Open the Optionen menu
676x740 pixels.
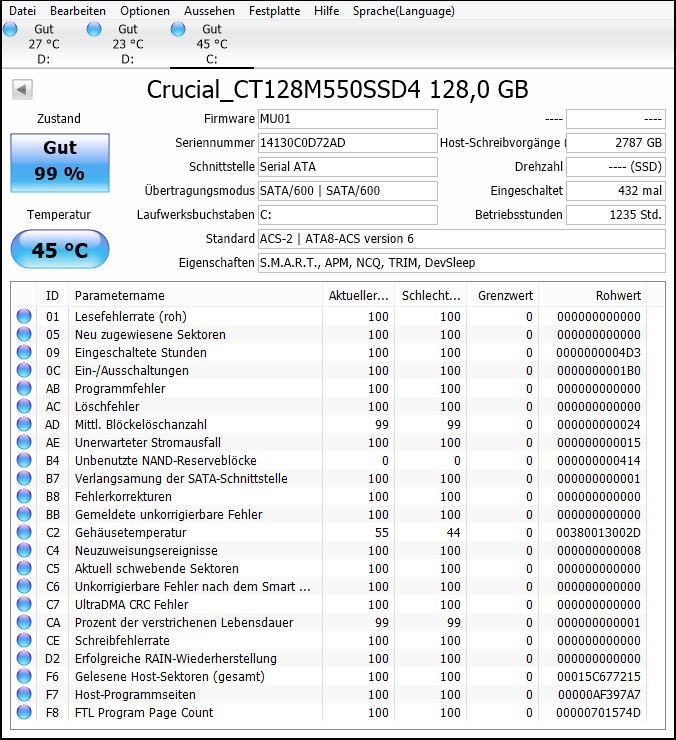pyautogui.click(x=145, y=10)
